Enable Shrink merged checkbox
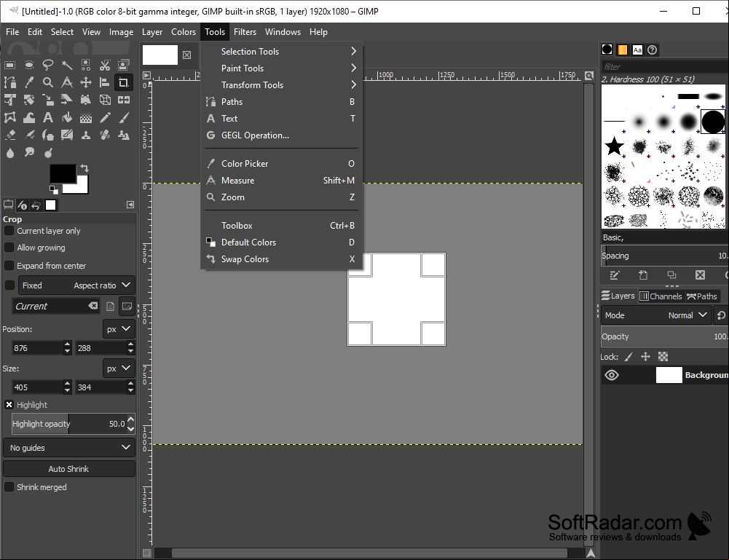This screenshot has width=729, height=560. pos(9,486)
